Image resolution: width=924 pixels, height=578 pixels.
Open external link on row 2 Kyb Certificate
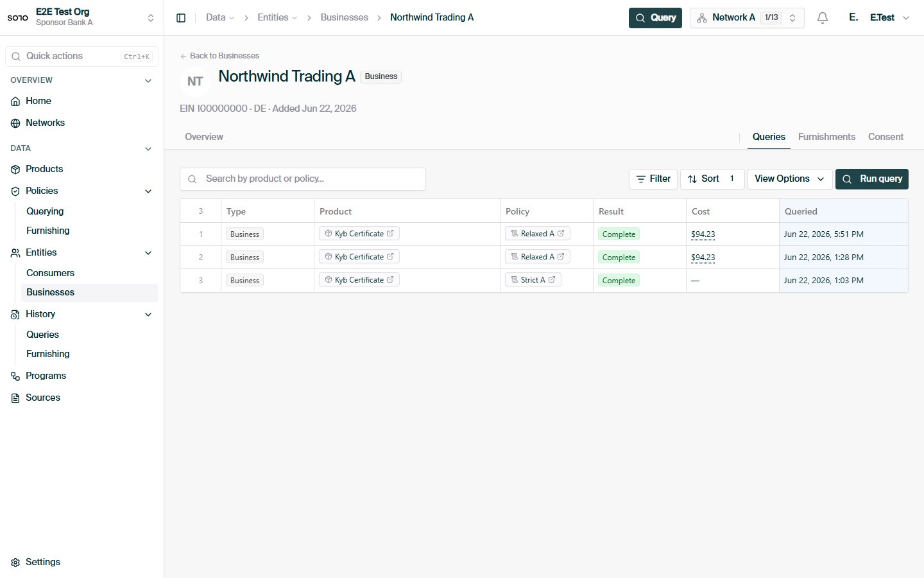tap(390, 257)
